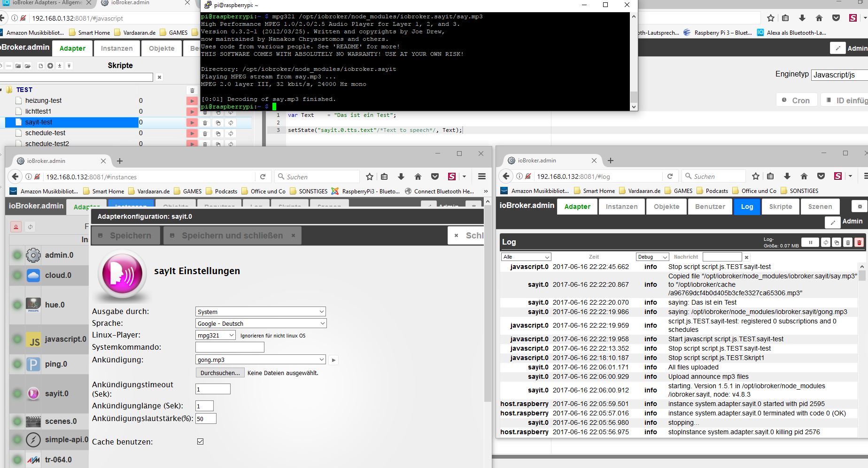Click the Cron button in script editor
The width and height of the screenshot is (868, 468).
[x=796, y=100]
